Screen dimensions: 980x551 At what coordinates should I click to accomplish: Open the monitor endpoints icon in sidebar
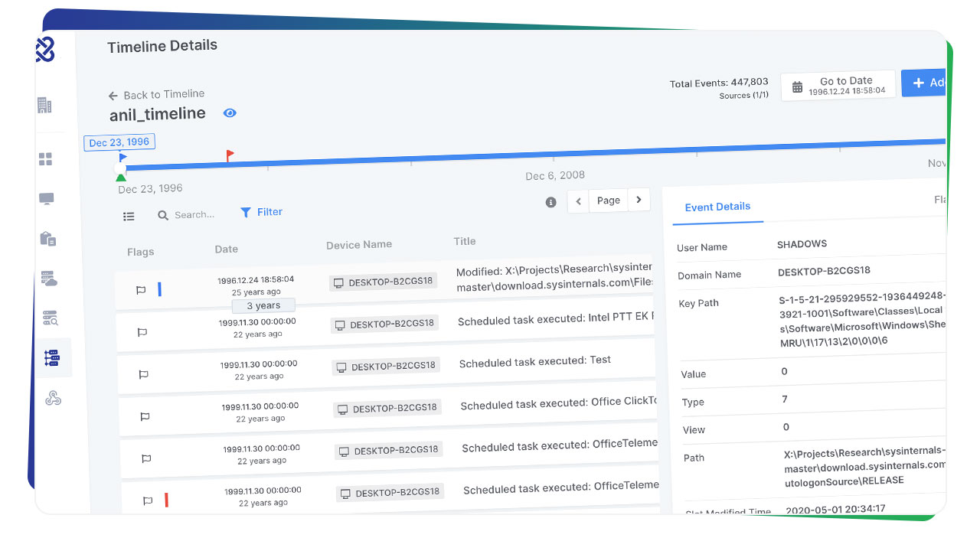pos(47,199)
